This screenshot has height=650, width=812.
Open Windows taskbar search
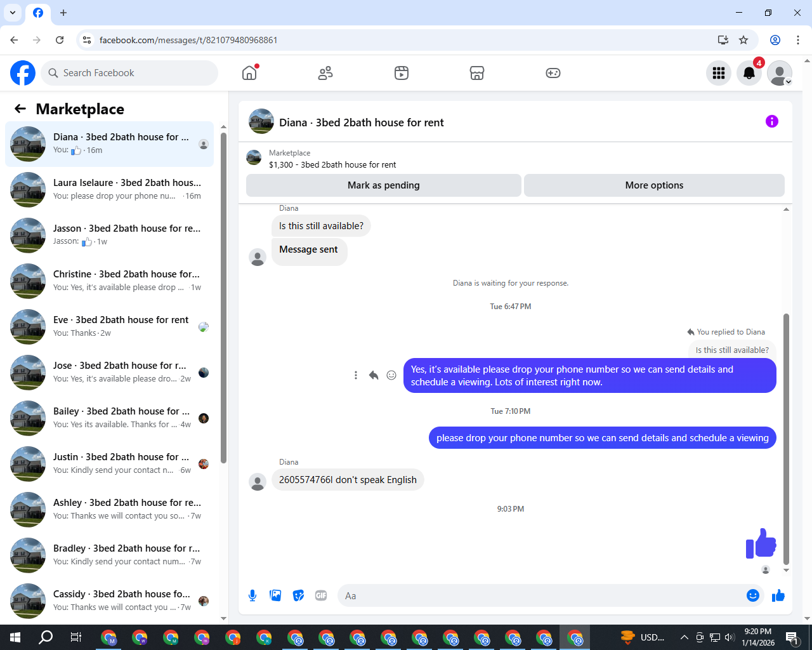point(46,637)
